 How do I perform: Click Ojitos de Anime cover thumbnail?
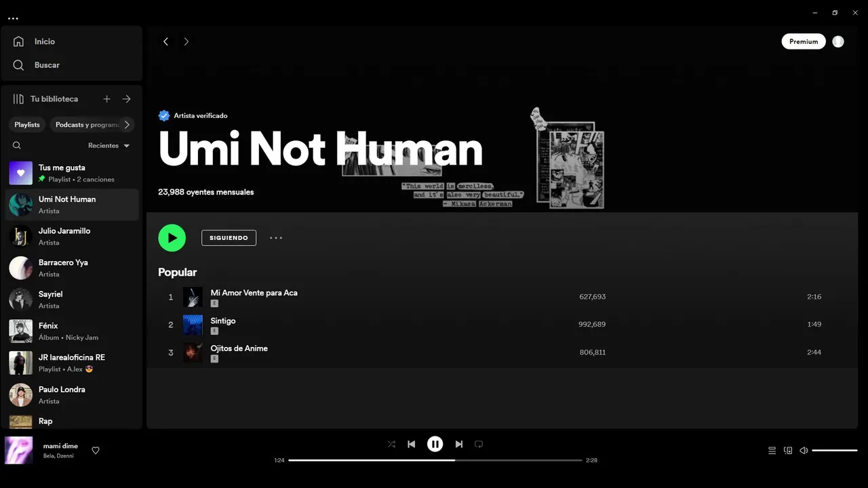pyautogui.click(x=193, y=352)
